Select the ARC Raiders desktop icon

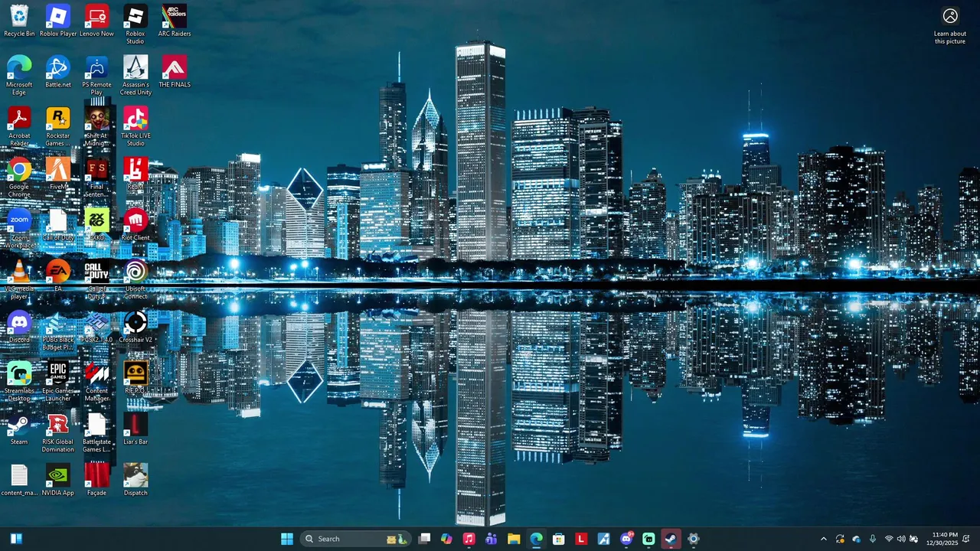click(x=175, y=21)
